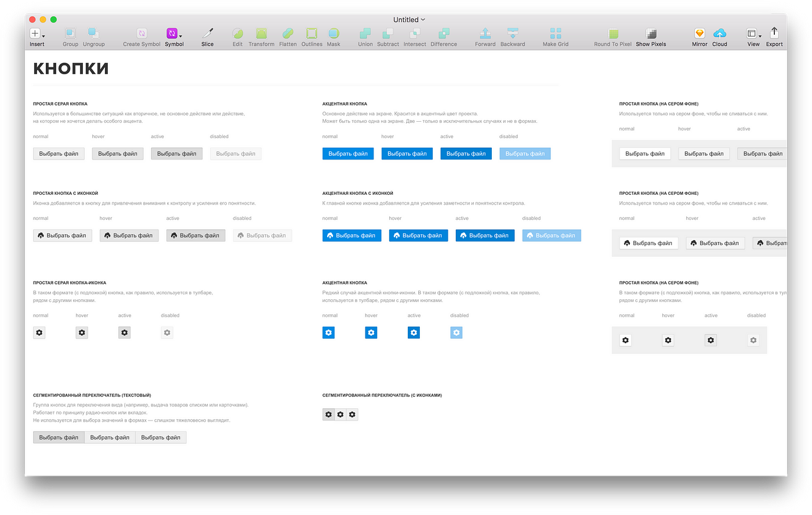
Task: Select heading СЕГМЕНТИРОВАННЫЙ ПЕРЕКЛЮЧАТЕЛЬ (С ИКОНКАМИ)
Action: pyautogui.click(x=382, y=396)
